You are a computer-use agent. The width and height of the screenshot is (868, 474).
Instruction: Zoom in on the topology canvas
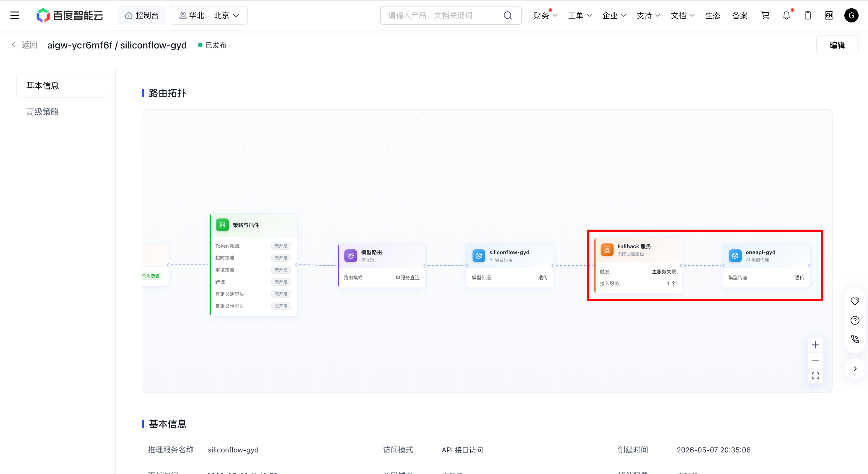tap(815, 345)
